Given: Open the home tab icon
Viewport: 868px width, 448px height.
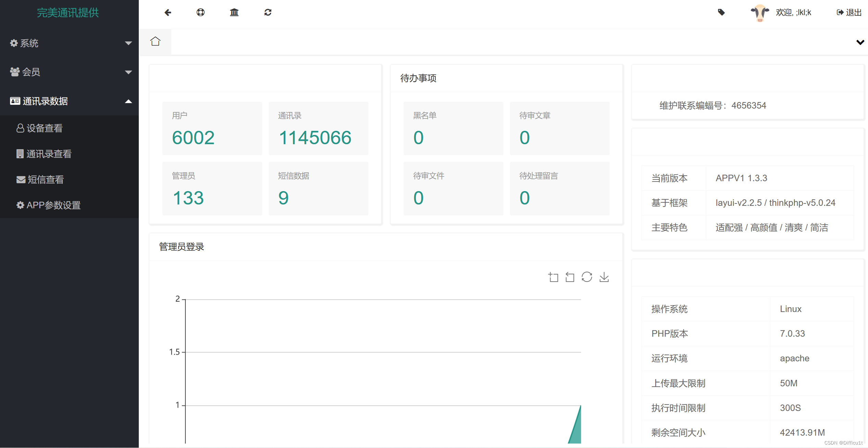Looking at the screenshot, I should [155, 41].
